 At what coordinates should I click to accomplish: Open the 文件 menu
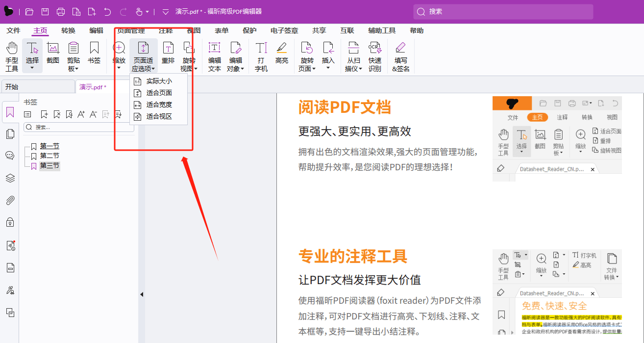[14, 30]
